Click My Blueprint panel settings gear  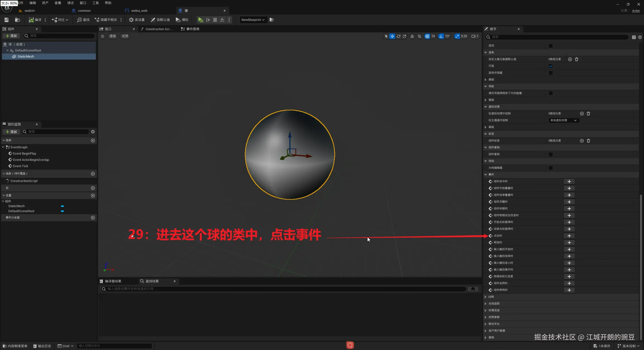(93, 132)
